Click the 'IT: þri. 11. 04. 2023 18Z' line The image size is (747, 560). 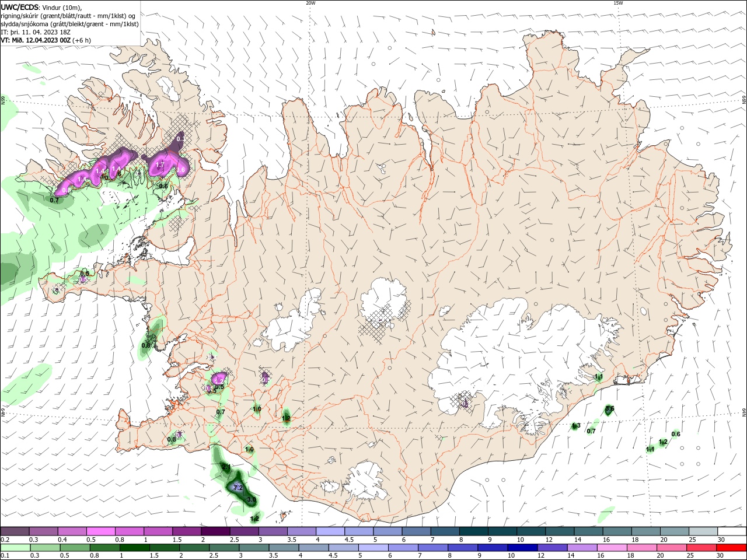coord(37,32)
